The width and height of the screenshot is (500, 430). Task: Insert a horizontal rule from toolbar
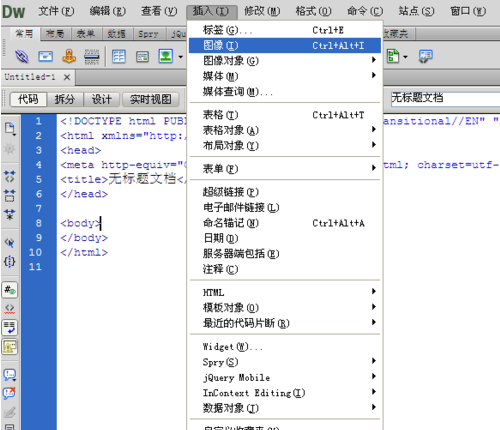click(x=91, y=57)
